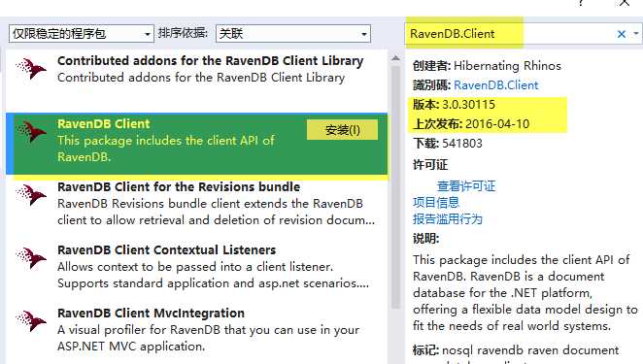
Task: Click the 标记 tags line
Action: pos(516,350)
